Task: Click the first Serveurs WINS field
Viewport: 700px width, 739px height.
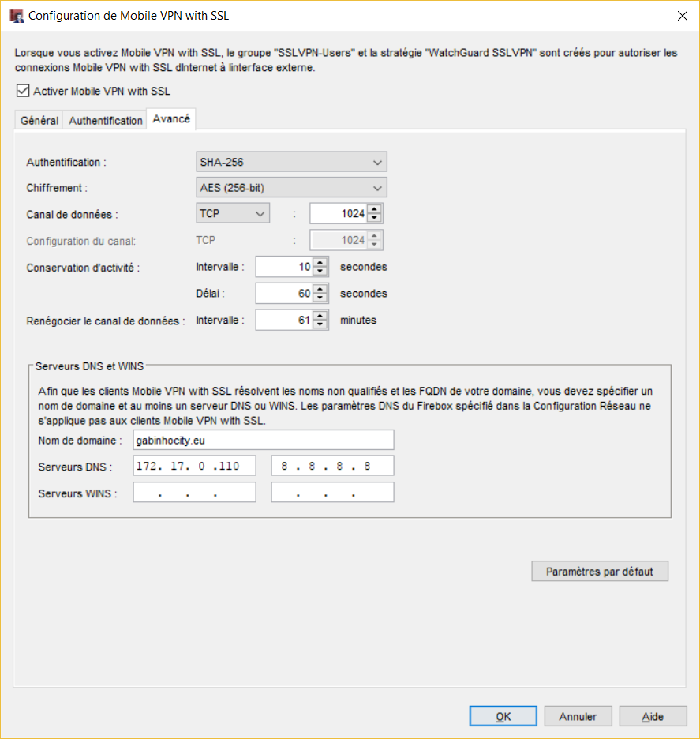Action: (195, 492)
